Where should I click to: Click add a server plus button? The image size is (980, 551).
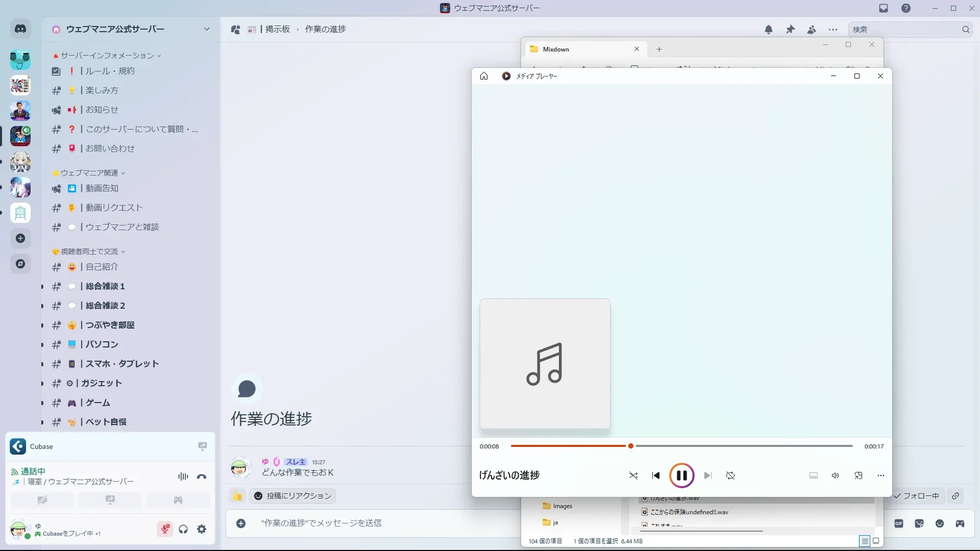(x=20, y=238)
